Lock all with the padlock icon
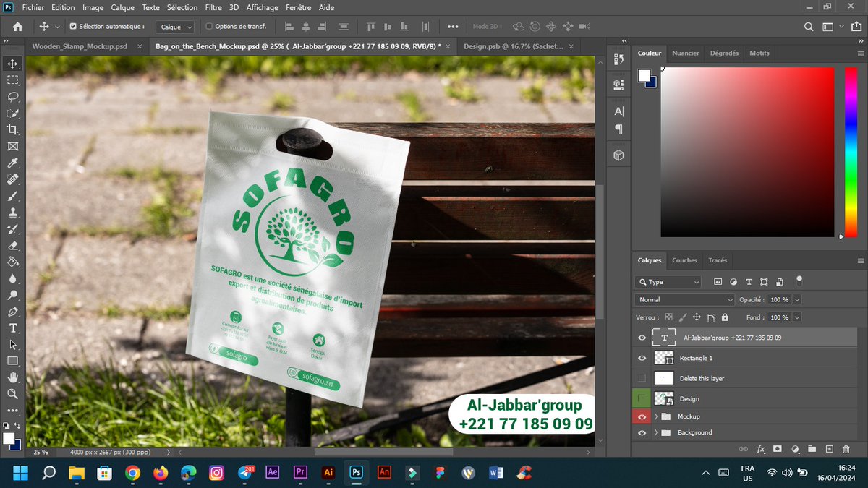The image size is (868, 488). click(725, 317)
